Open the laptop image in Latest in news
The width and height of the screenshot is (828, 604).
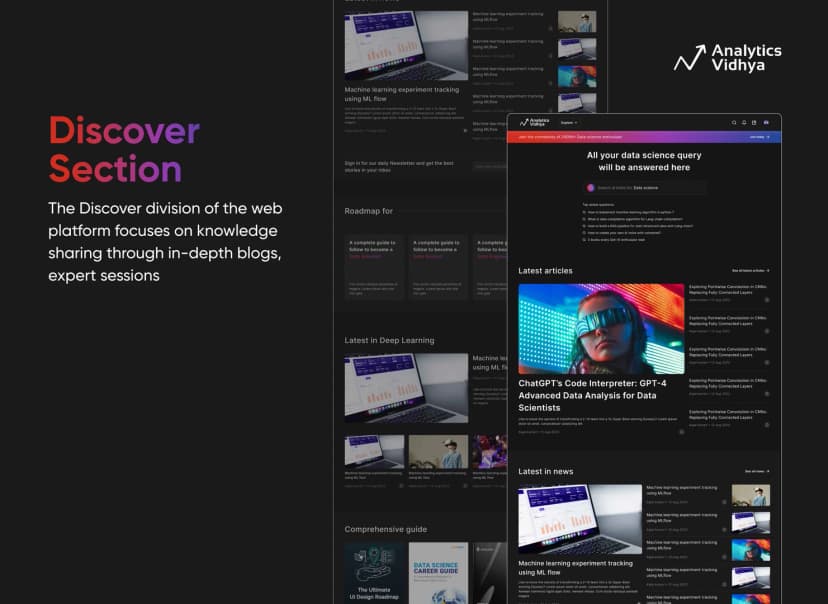tap(579, 519)
